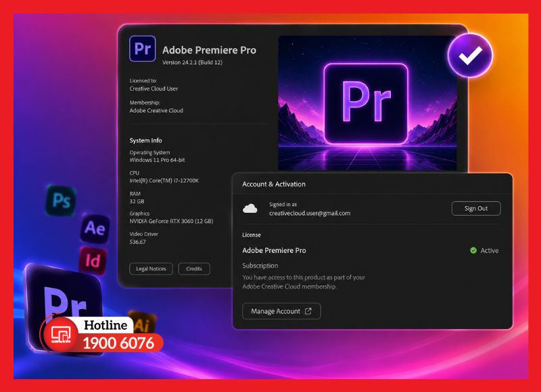The width and height of the screenshot is (541, 392).
Task: Click the 32 GB RAM value
Action: point(137,201)
